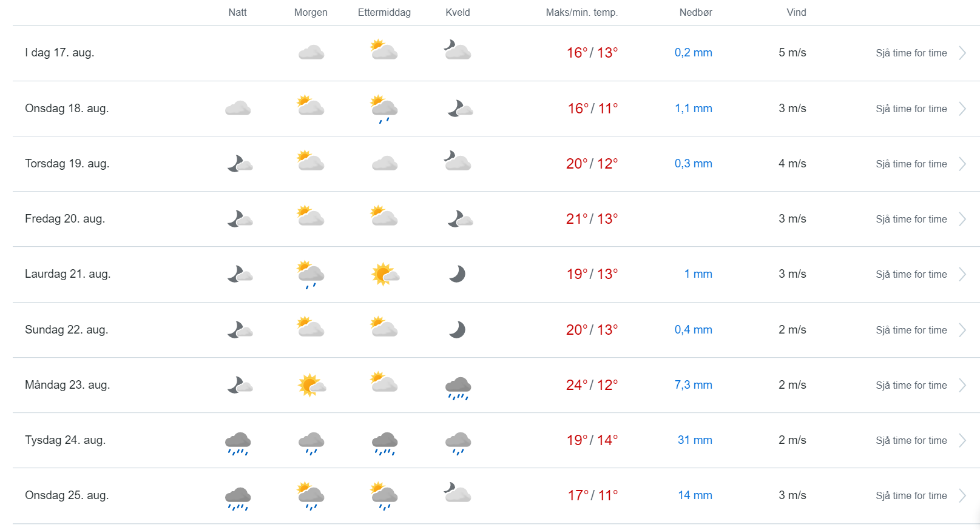Click the evening moon icon for Sundag 22. aug.
Screen dimensions: 980x530
[x=458, y=330]
